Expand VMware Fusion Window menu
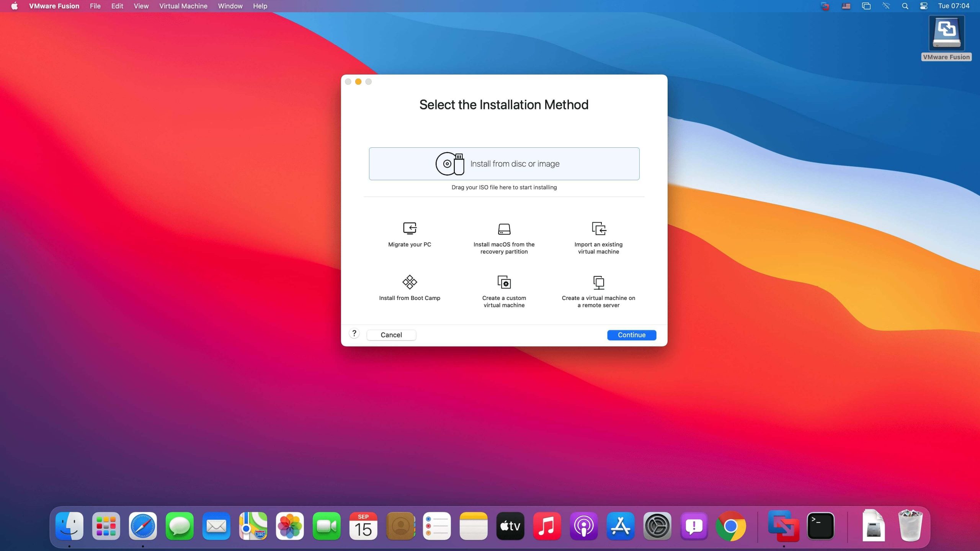This screenshot has height=551, width=980. (230, 6)
